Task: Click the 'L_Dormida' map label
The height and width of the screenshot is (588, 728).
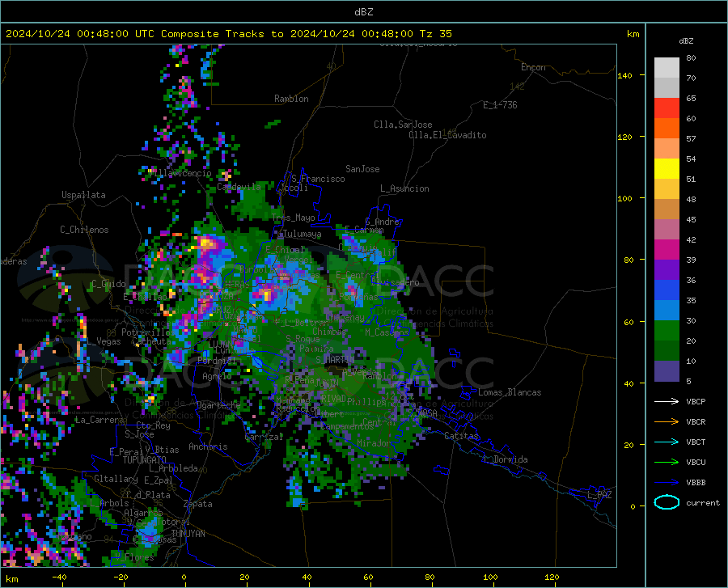Action: 505,459
